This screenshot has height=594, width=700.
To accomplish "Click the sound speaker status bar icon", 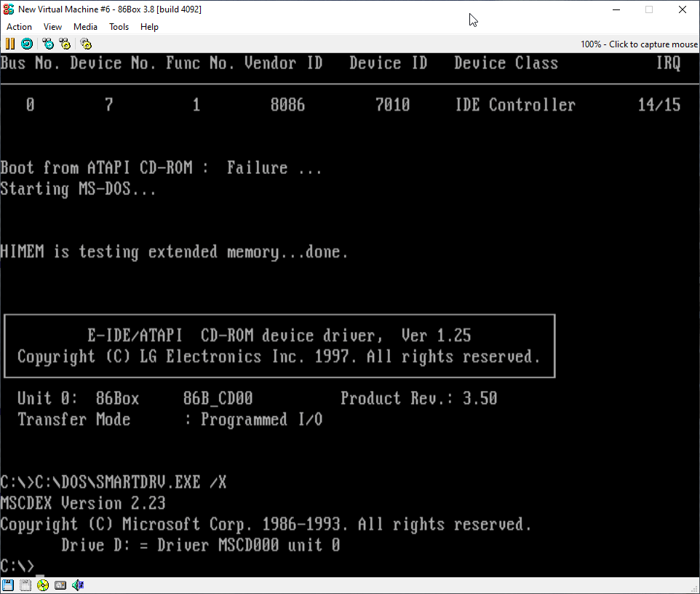I will [78, 585].
